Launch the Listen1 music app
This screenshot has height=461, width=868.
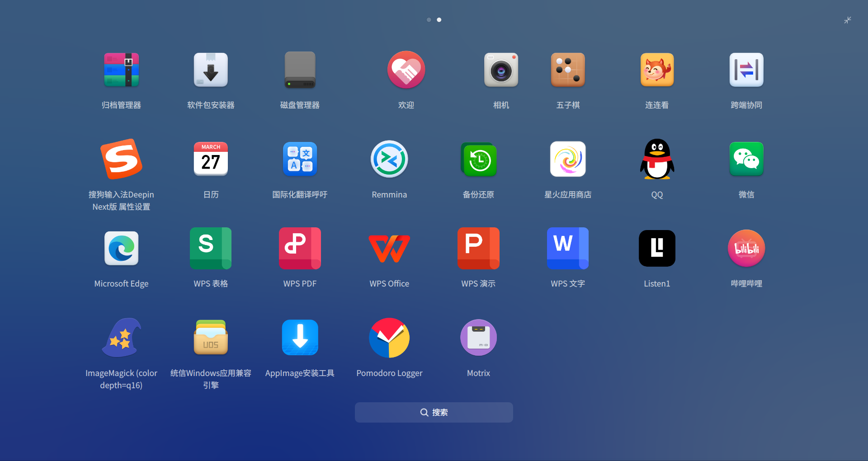(657, 248)
